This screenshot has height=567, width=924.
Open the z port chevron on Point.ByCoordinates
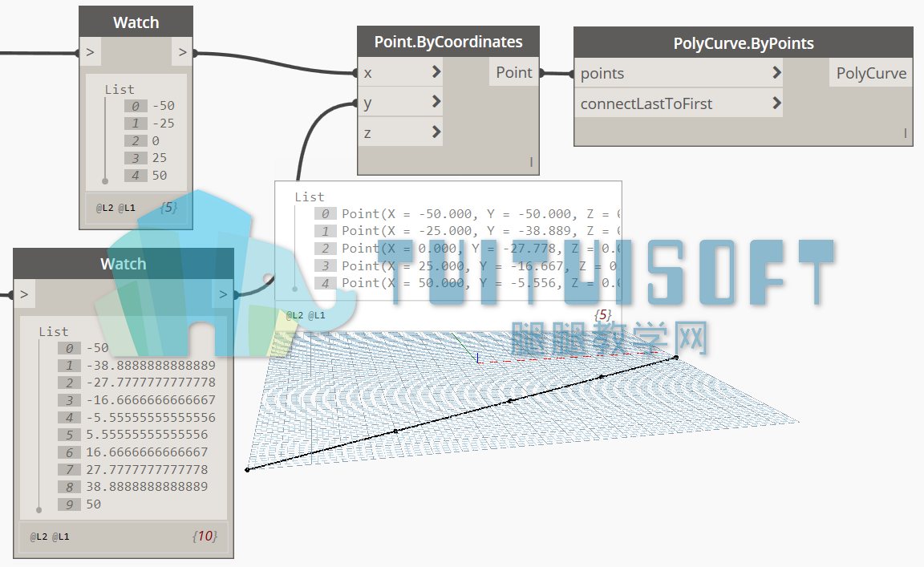click(x=436, y=132)
